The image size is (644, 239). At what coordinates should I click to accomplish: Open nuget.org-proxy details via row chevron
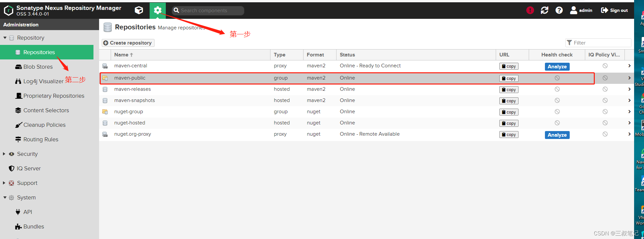pos(629,134)
